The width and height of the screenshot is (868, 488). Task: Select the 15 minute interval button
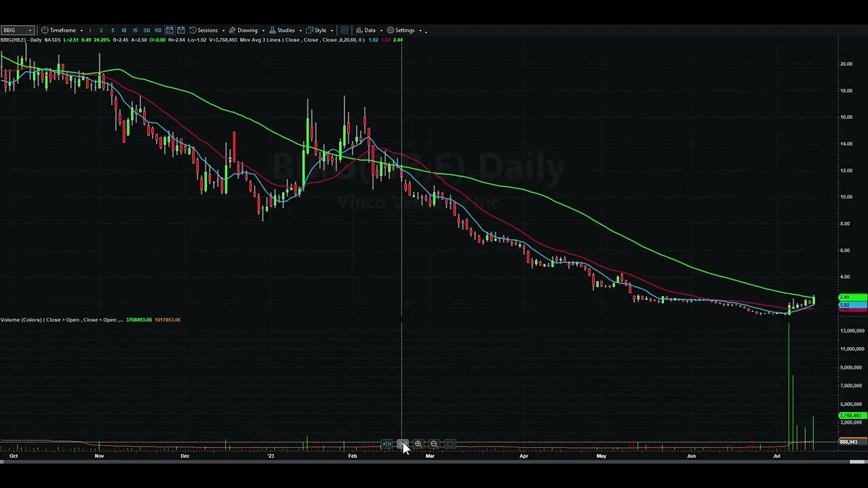pyautogui.click(x=135, y=30)
